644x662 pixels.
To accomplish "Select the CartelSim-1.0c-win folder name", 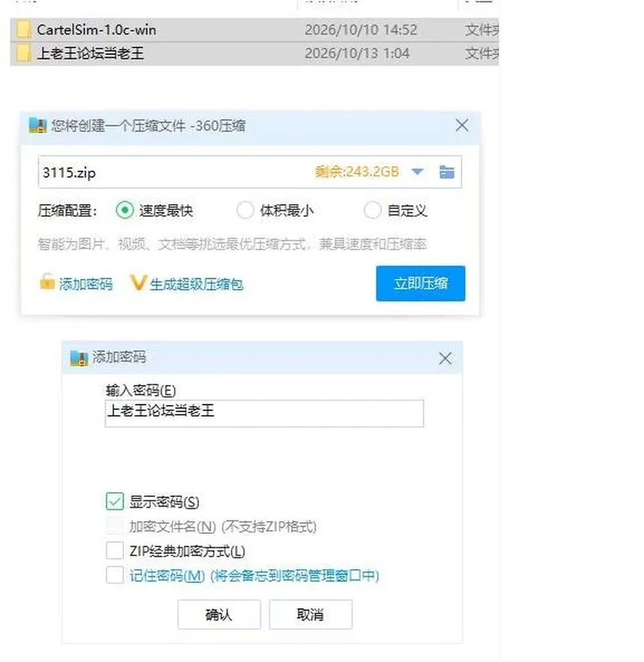I will (97, 30).
